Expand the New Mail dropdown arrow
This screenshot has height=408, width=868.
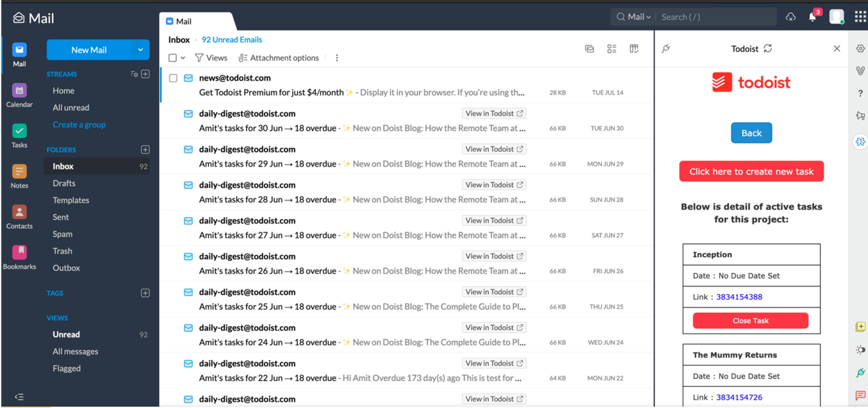[140, 50]
